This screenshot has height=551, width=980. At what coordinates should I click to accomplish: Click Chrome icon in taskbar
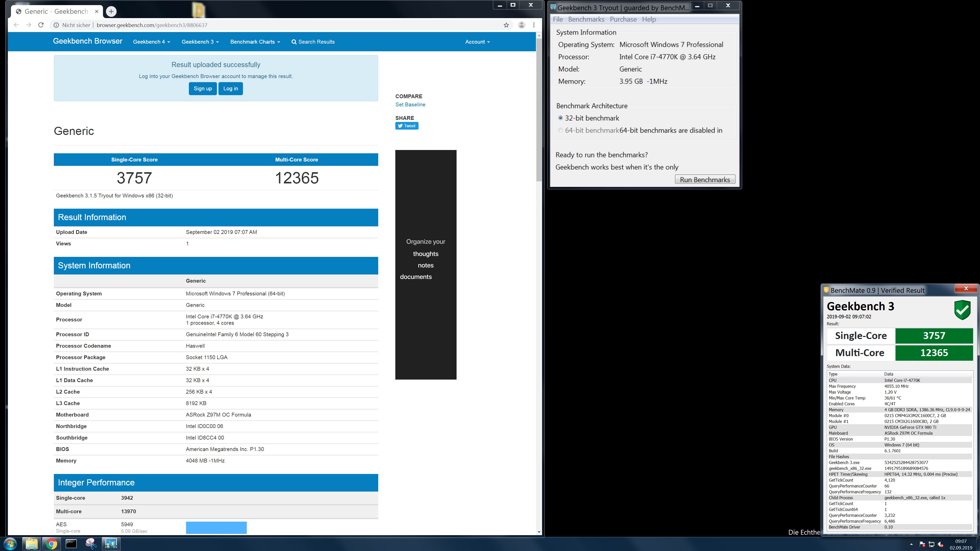point(51,544)
